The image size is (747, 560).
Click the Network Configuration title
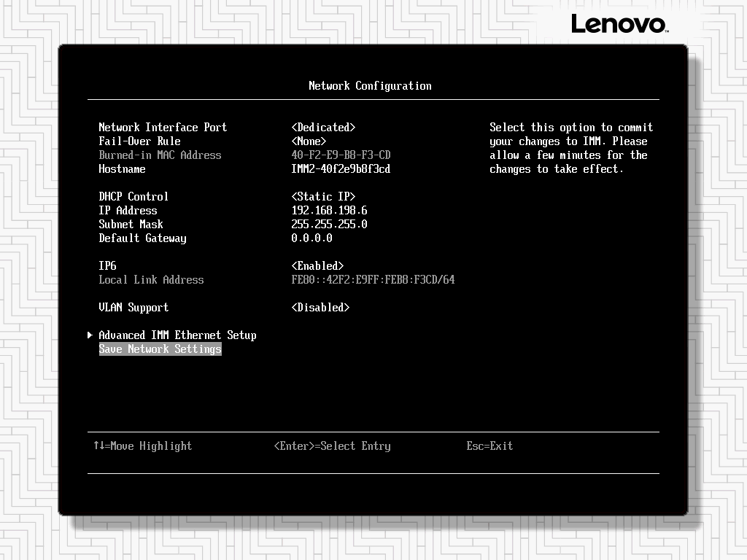pos(370,86)
